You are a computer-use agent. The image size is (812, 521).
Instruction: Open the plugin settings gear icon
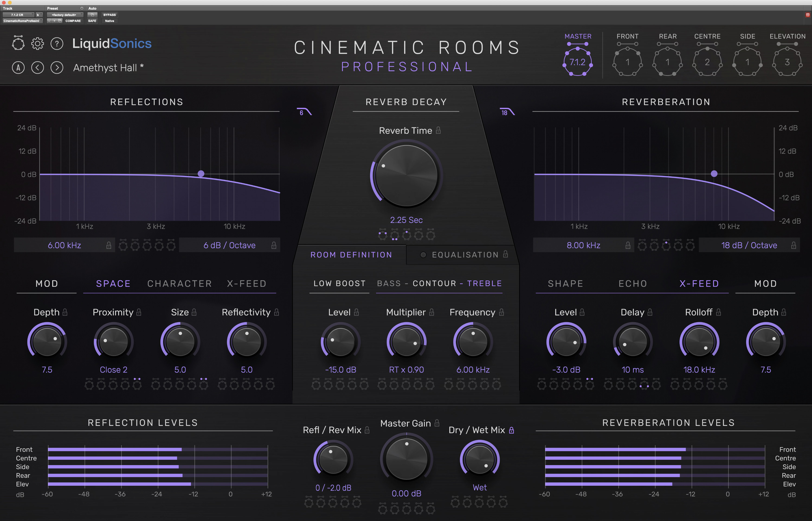[x=38, y=43]
